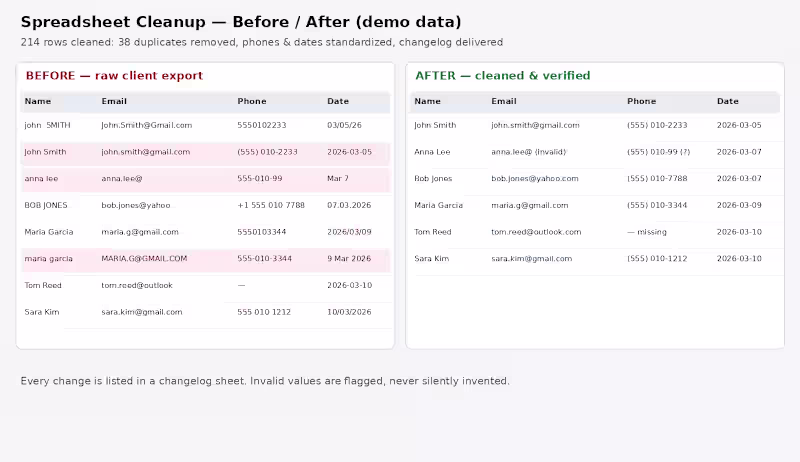Click 'john.smith@gmail.com' in the AFTER table

coord(535,125)
